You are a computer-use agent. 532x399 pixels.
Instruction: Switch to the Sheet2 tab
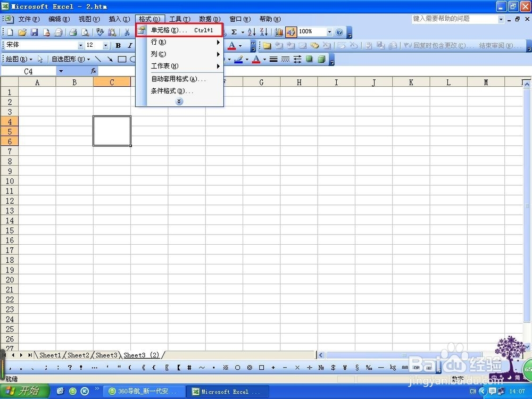pyautogui.click(x=78, y=355)
